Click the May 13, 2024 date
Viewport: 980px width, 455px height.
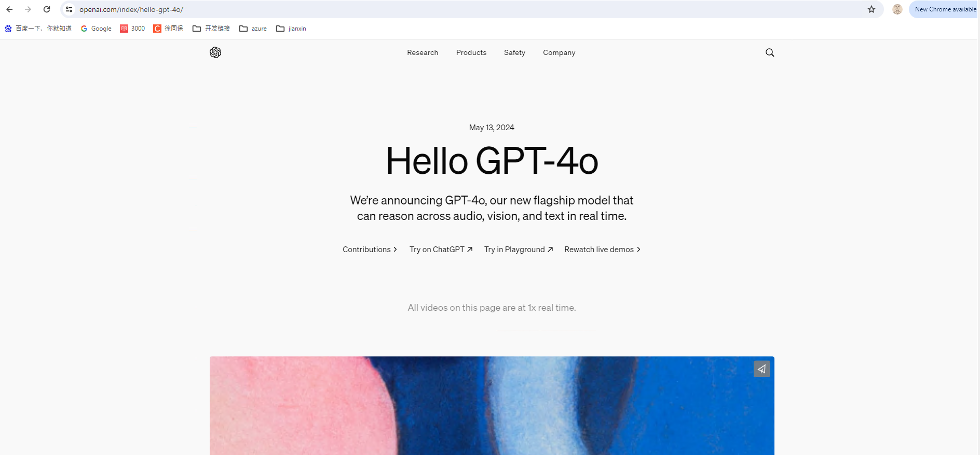point(492,128)
